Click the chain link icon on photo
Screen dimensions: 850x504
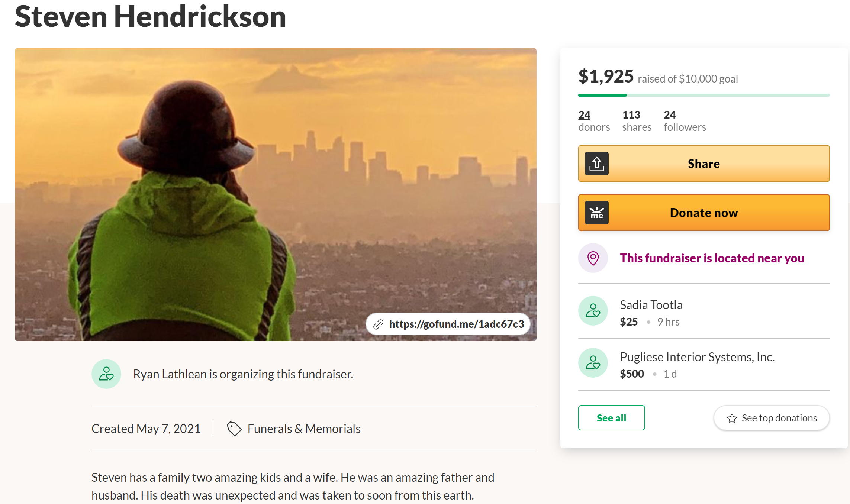point(378,324)
